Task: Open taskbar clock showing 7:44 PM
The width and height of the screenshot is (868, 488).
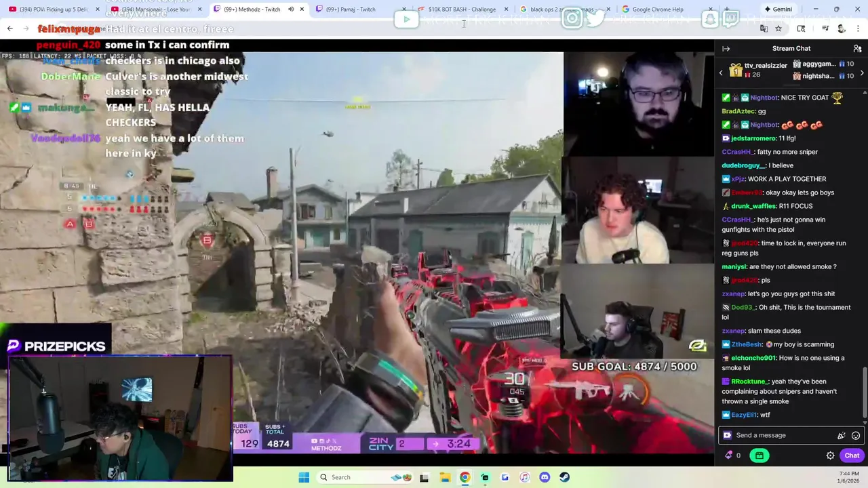Action: (x=850, y=477)
